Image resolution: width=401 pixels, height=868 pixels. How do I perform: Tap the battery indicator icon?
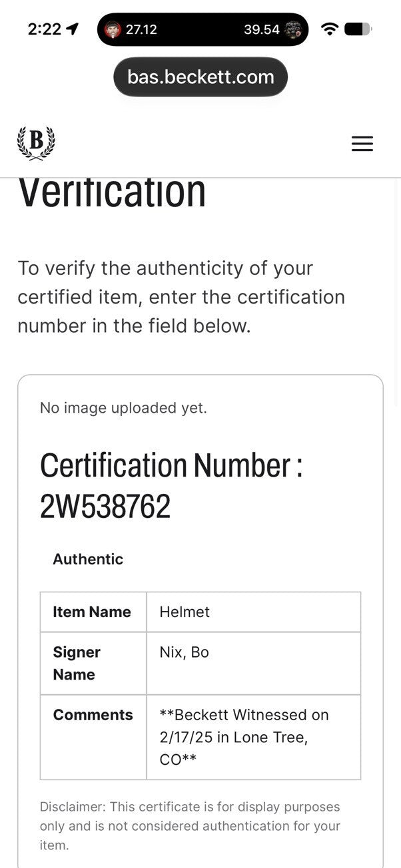(x=358, y=29)
